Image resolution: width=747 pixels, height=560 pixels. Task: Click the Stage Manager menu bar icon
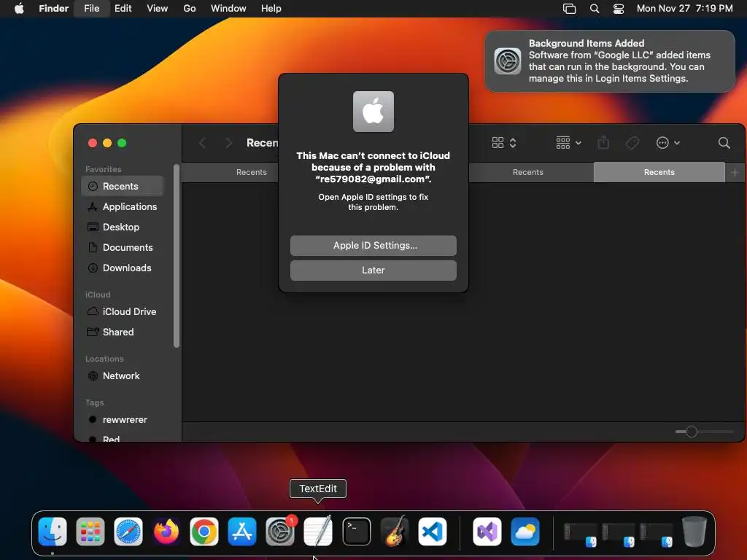(569, 9)
